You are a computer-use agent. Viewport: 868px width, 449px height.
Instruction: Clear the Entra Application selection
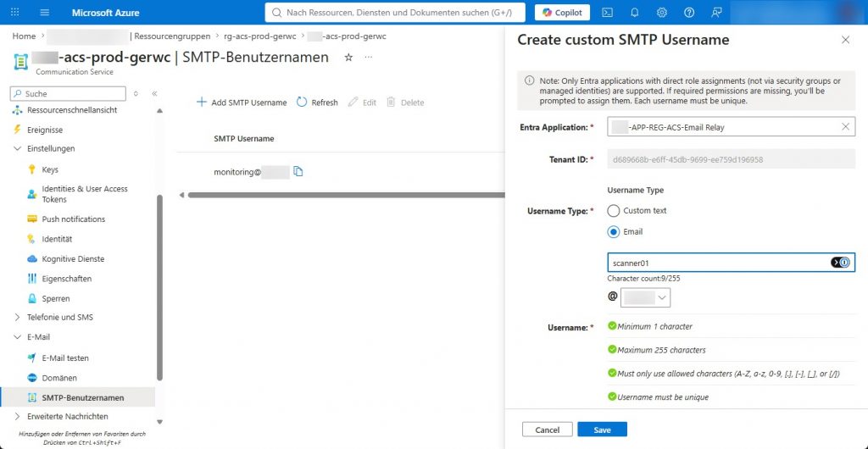point(845,126)
